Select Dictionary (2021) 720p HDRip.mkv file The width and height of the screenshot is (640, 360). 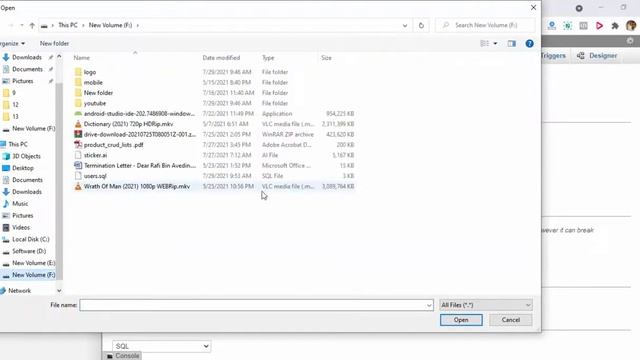(x=128, y=124)
